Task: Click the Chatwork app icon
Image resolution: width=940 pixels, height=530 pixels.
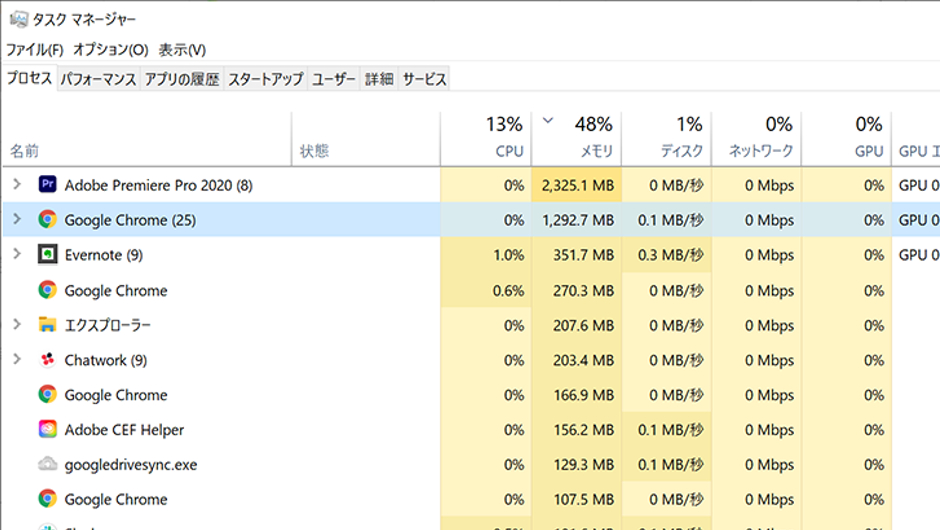Action: tap(47, 360)
